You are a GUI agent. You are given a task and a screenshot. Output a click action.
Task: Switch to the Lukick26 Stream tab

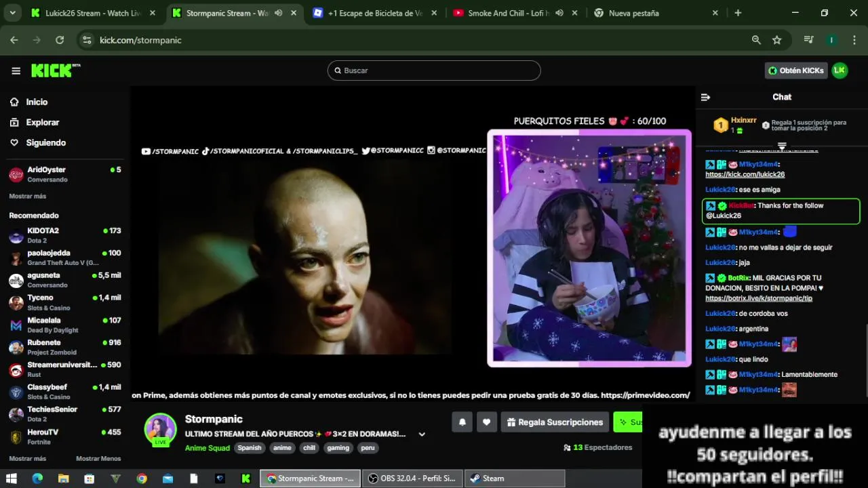93,13
